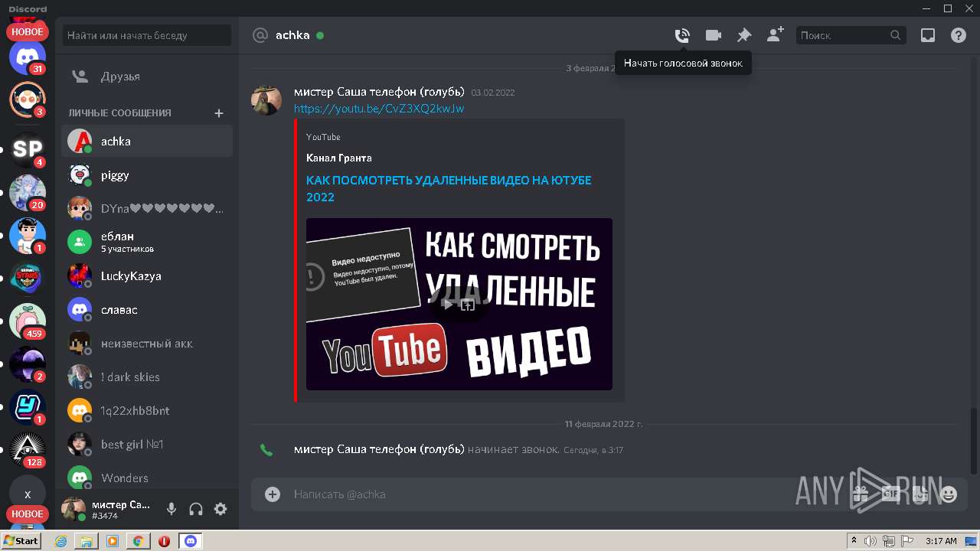This screenshot has width=980, height=551.
Task: Open the SP server with 4 badge
Action: pyautogui.click(x=28, y=148)
